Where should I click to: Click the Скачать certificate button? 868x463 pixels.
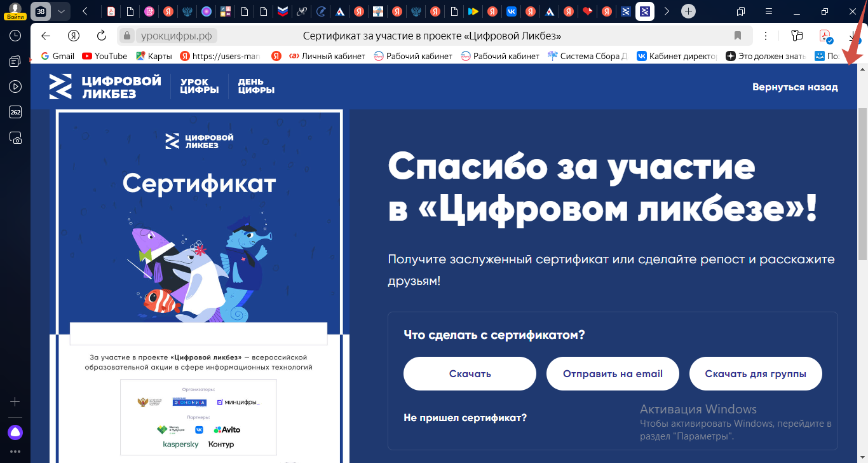[x=470, y=373]
